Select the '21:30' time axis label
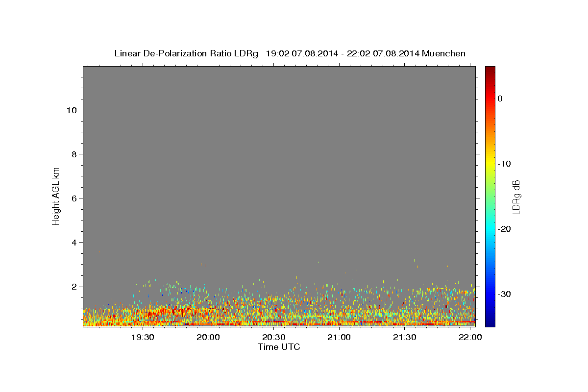 click(x=405, y=338)
